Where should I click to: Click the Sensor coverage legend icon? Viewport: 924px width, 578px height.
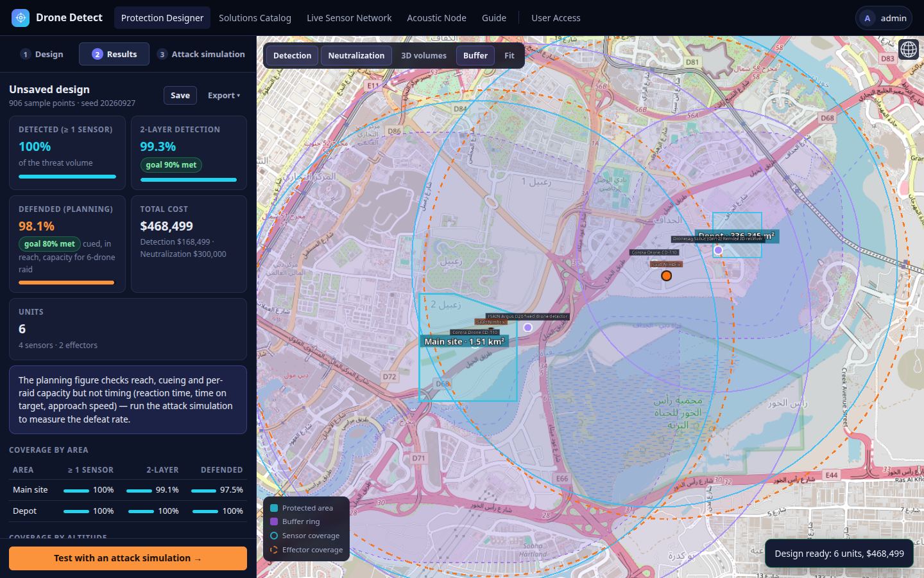pos(274,536)
